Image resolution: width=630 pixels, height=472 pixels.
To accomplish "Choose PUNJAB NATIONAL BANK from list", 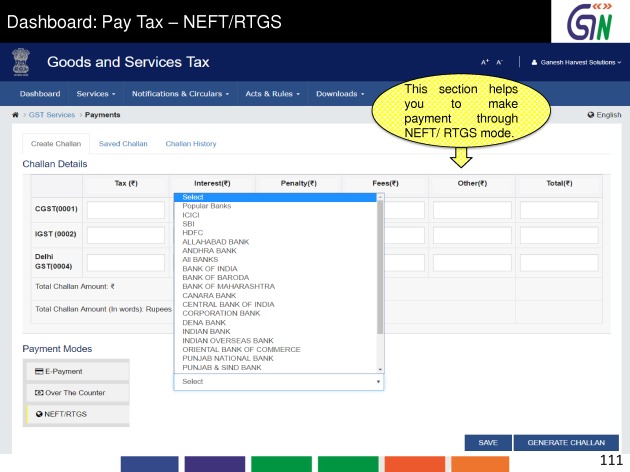I will (x=276, y=358).
